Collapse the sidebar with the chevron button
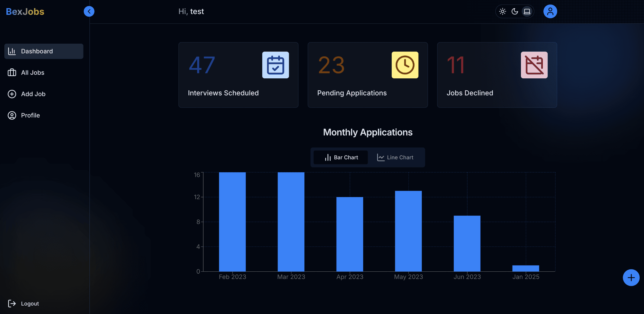The height and width of the screenshot is (314, 644). (x=89, y=11)
